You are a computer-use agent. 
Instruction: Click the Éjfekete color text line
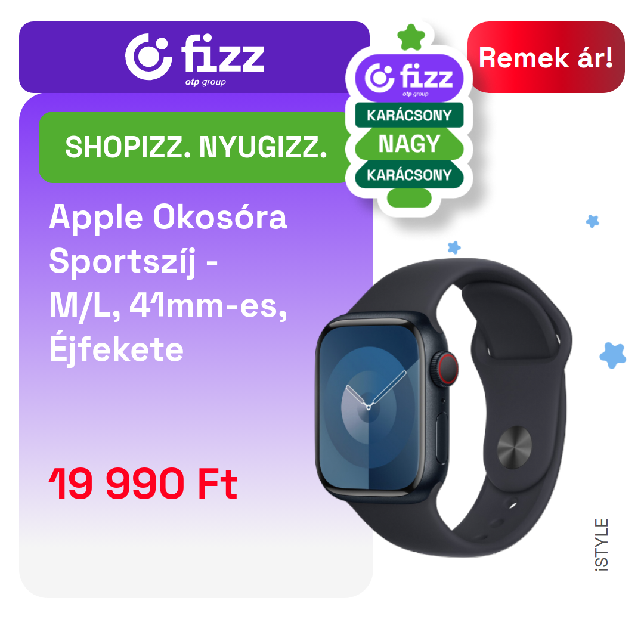[x=116, y=349]
